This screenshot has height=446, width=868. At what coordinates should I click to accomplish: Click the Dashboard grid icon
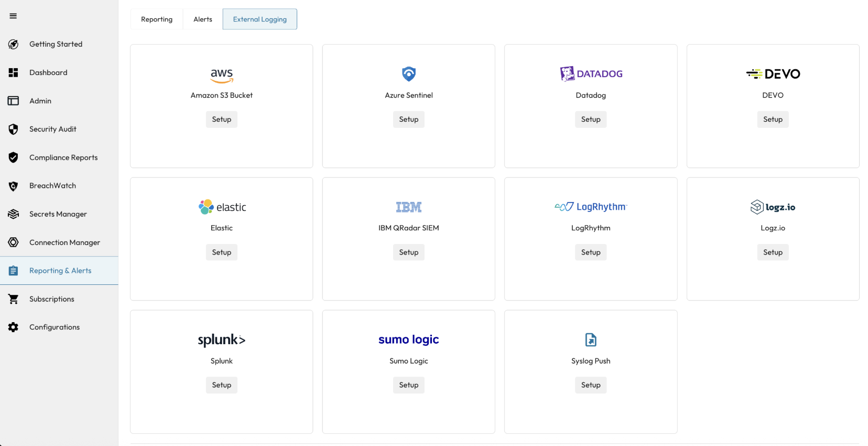(13, 72)
